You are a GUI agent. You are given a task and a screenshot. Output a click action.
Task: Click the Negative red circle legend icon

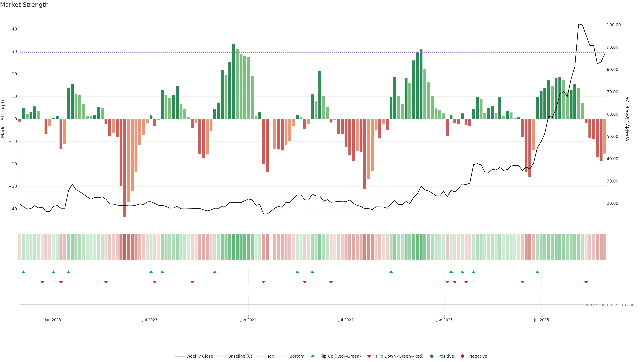462,356
